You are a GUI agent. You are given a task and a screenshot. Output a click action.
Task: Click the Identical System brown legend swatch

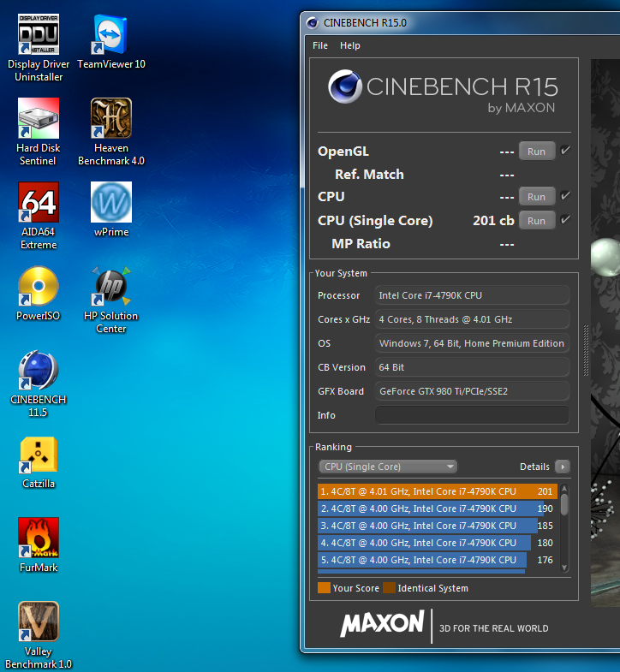389,588
